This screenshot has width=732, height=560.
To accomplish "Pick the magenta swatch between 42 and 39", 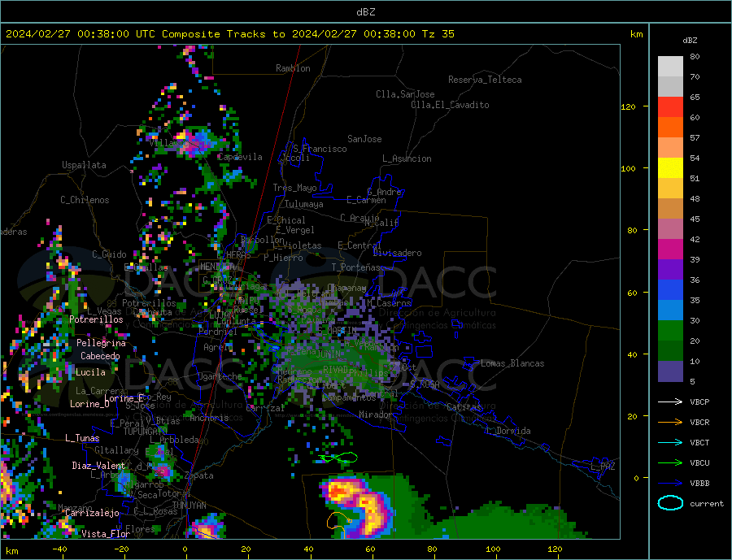I will (x=670, y=250).
